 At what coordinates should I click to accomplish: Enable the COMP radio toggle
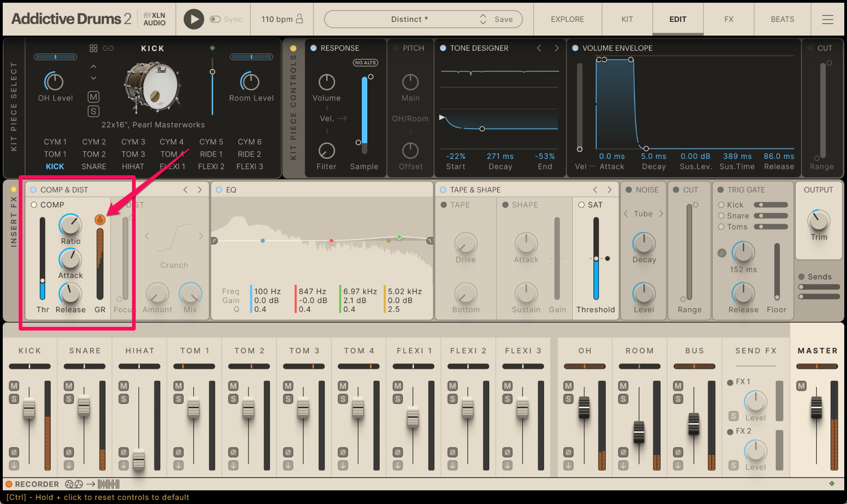point(34,205)
